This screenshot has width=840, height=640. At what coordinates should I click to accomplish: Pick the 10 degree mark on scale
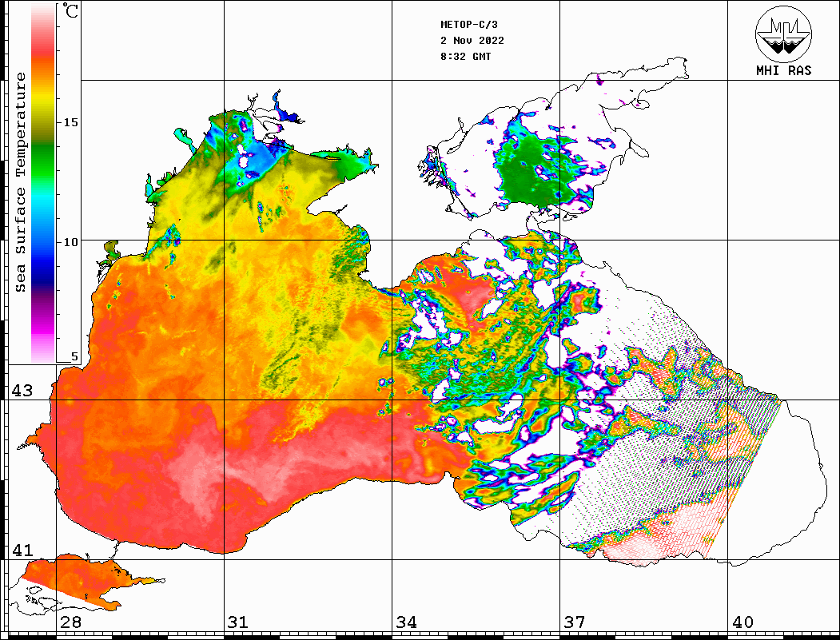coord(70,241)
